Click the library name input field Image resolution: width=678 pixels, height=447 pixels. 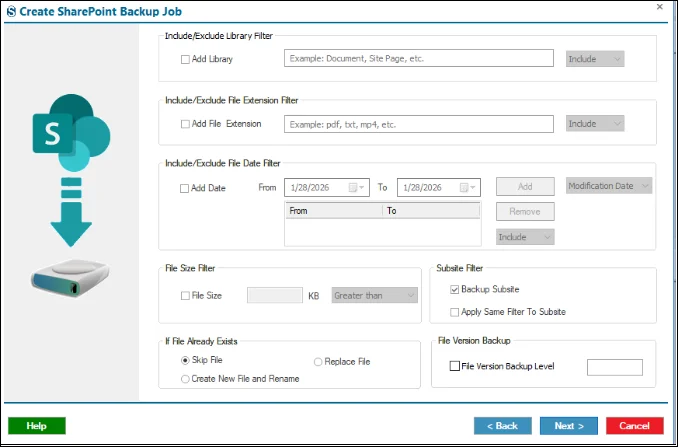click(419, 58)
